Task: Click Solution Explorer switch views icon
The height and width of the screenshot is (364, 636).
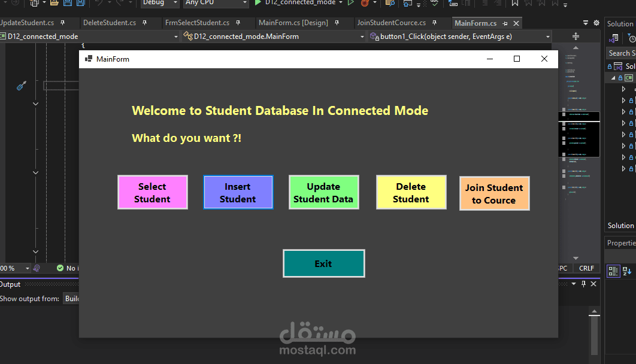Action: coord(614,38)
